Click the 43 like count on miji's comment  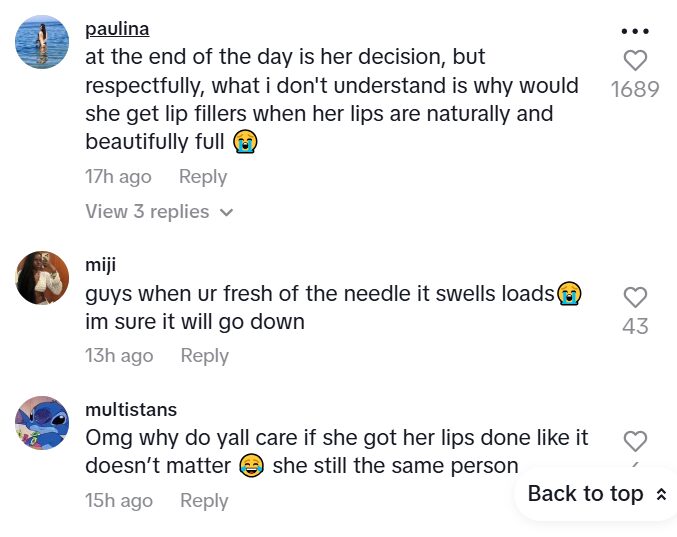[x=635, y=326]
